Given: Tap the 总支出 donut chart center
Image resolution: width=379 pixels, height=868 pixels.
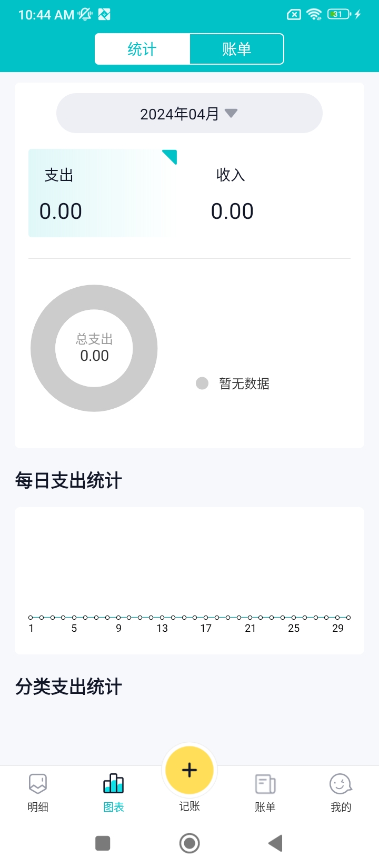Looking at the screenshot, I should point(94,348).
